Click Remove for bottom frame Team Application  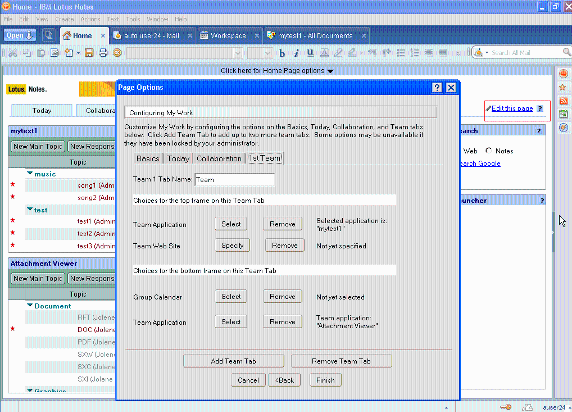(x=282, y=322)
